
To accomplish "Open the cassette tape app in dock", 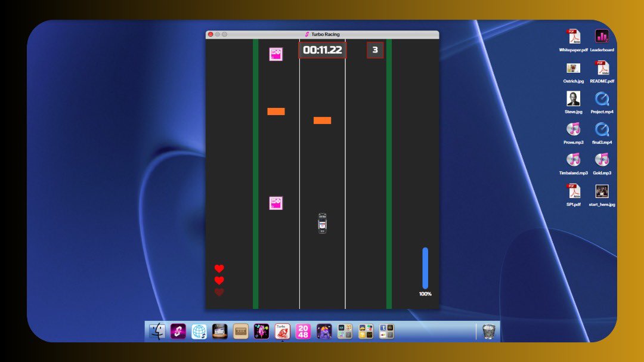I will [241, 331].
